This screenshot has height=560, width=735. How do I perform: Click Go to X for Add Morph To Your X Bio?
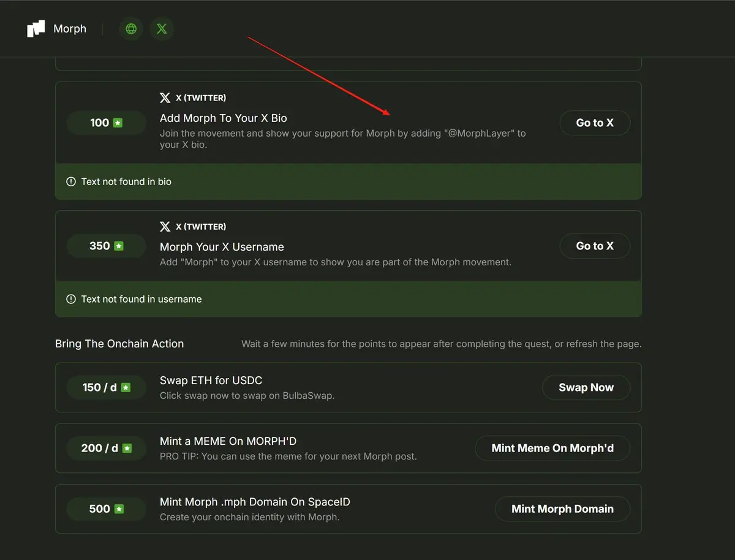tap(595, 123)
